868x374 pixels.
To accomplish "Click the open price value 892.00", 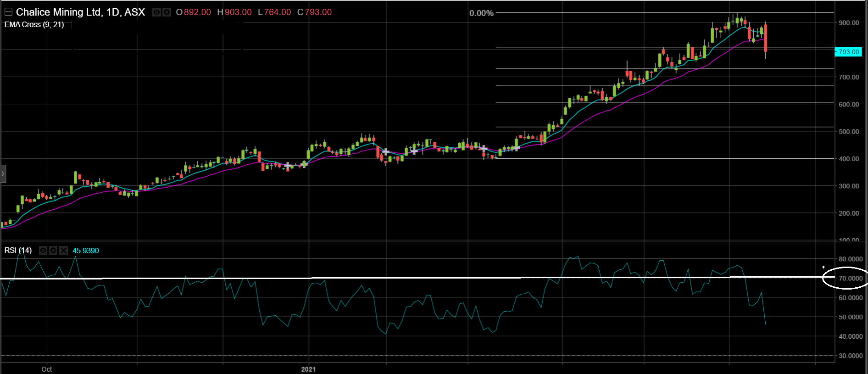I will (197, 12).
